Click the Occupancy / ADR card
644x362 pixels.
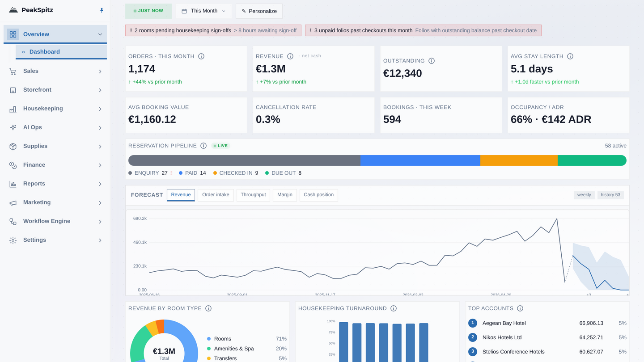click(x=568, y=115)
